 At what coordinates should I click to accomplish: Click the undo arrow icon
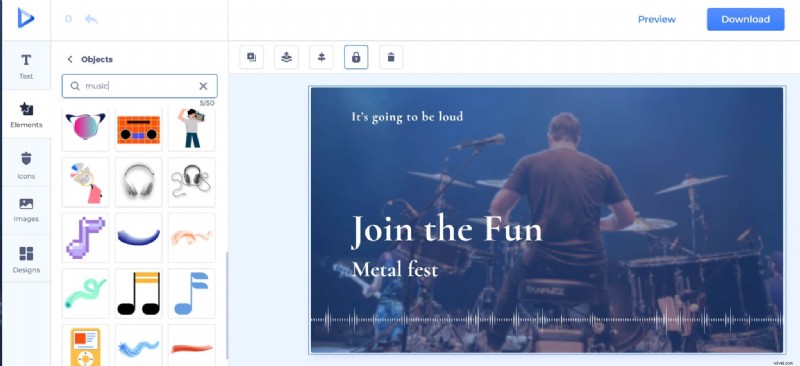(91, 19)
